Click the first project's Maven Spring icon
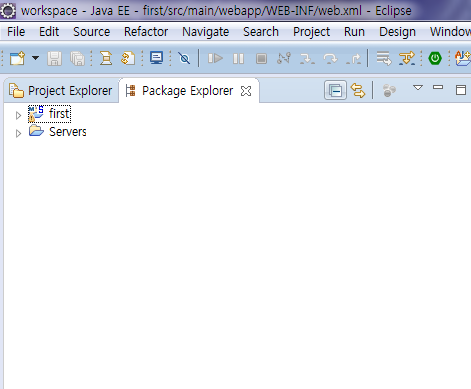Screen dimensions: 471x389 click(x=36, y=114)
